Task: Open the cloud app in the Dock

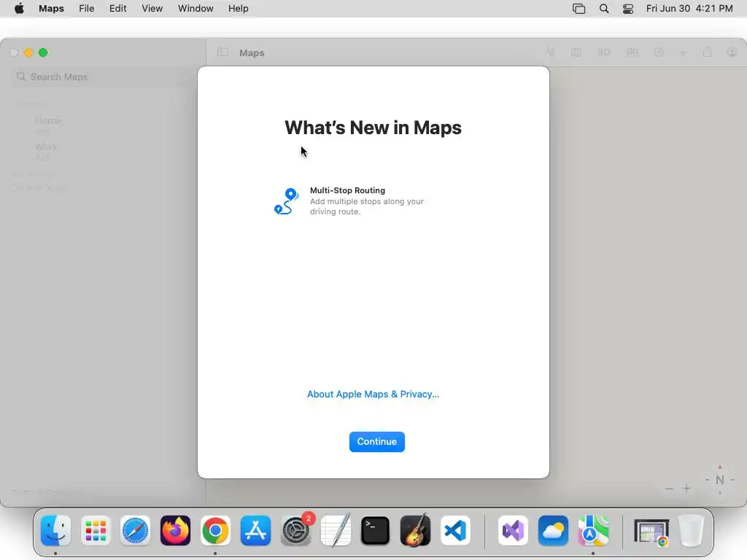Action: (x=553, y=531)
